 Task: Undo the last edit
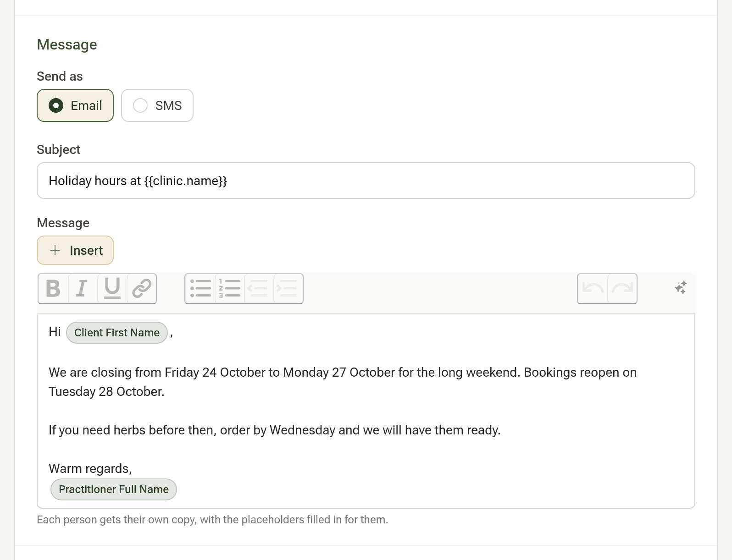point(593,289)
